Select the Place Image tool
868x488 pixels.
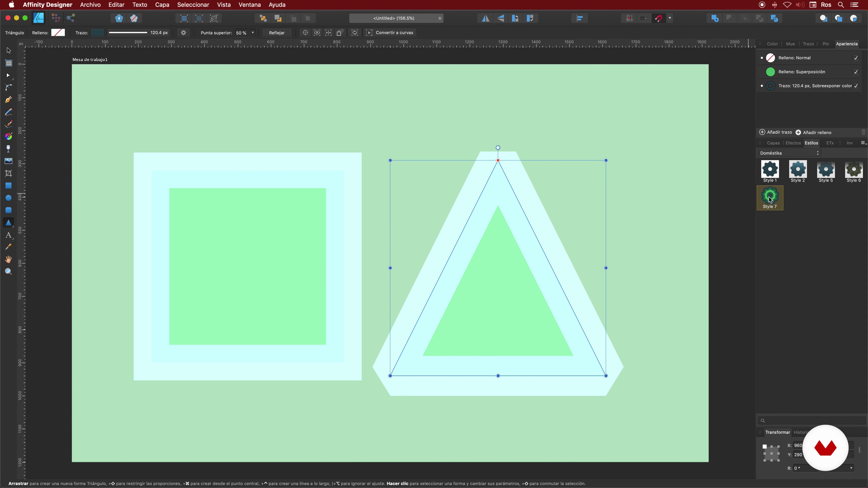[x=8, y=161]
